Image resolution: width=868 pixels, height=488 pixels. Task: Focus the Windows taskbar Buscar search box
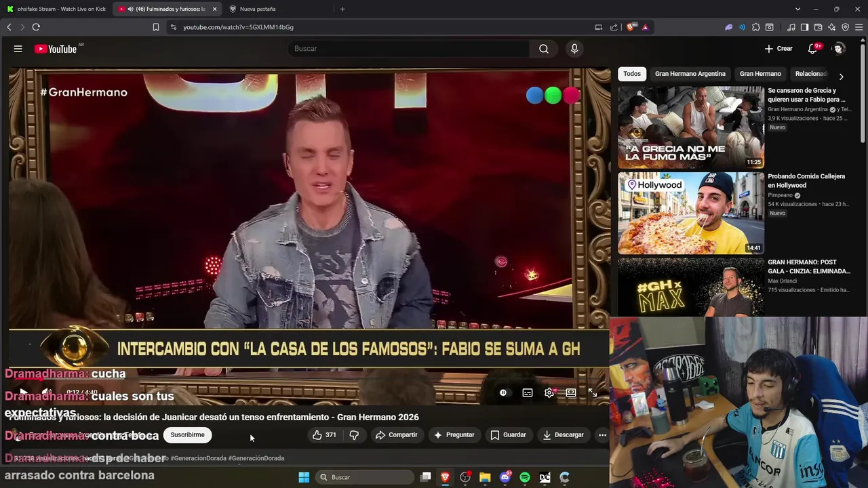coord(365,477)
